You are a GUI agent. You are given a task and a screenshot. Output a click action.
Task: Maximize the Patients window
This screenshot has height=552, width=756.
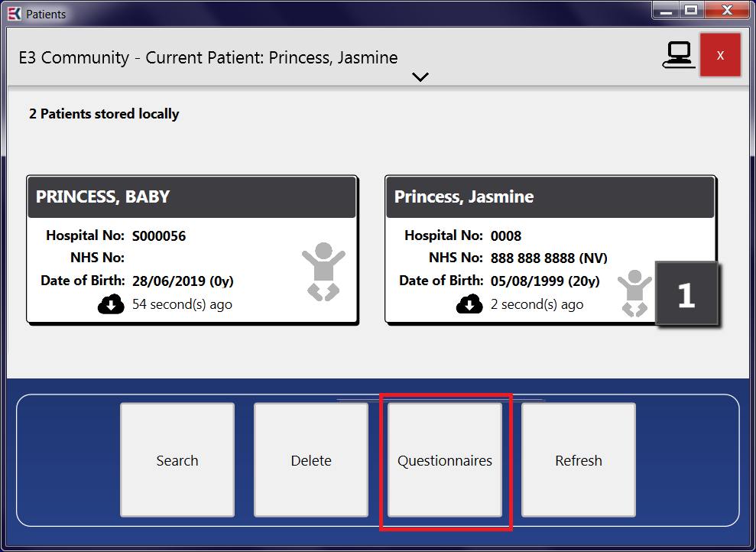tap(691, 11)
